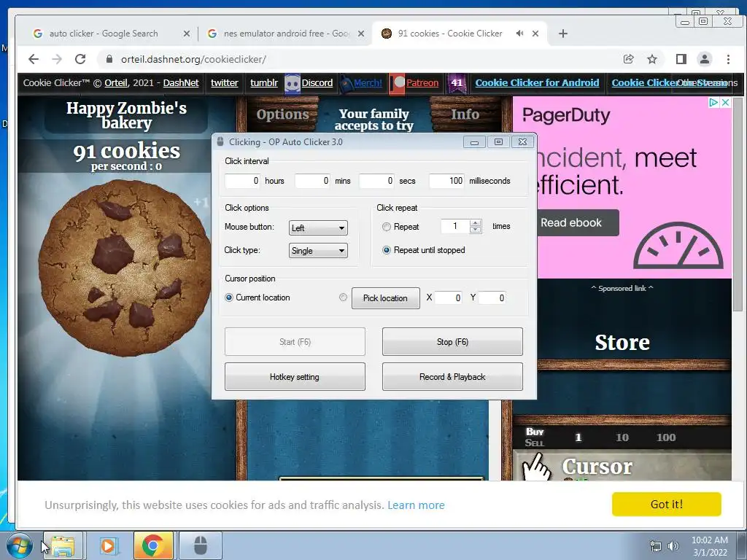Open the game Options menu

pyautogui.click(x=282, y=114)
